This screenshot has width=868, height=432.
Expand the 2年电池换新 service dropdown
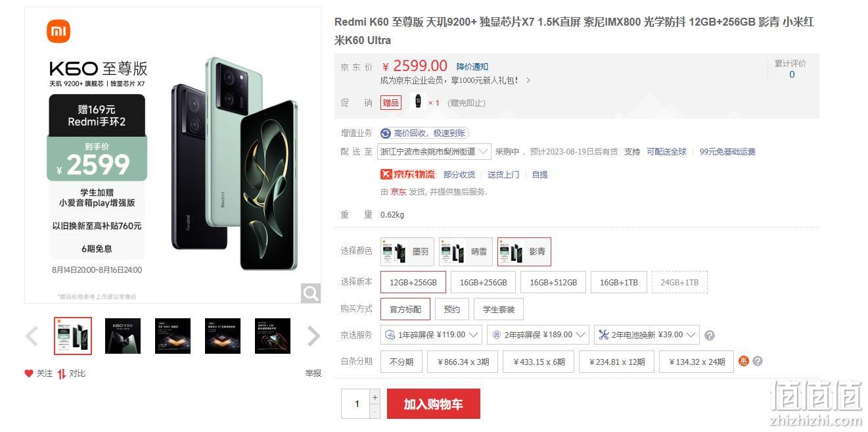pos(647,335)
